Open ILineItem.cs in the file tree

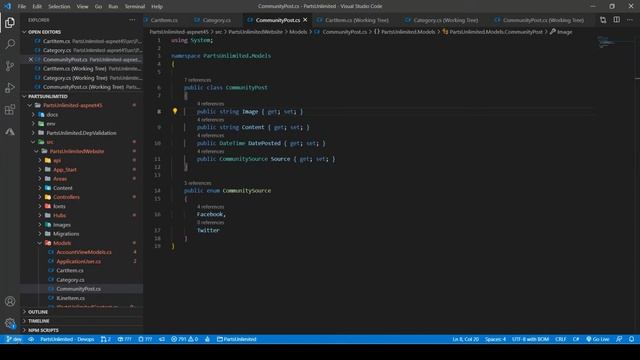pyautogui.click(x=71, y=298)
